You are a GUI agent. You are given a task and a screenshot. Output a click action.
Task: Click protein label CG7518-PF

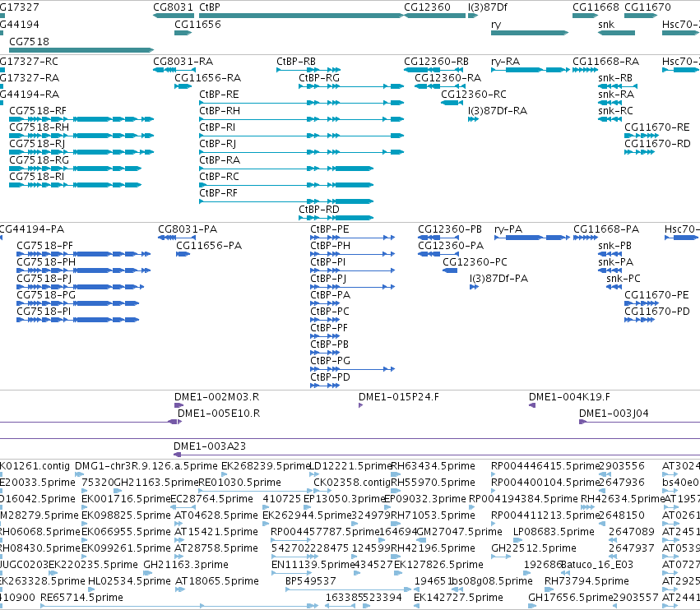click(44, 246)
